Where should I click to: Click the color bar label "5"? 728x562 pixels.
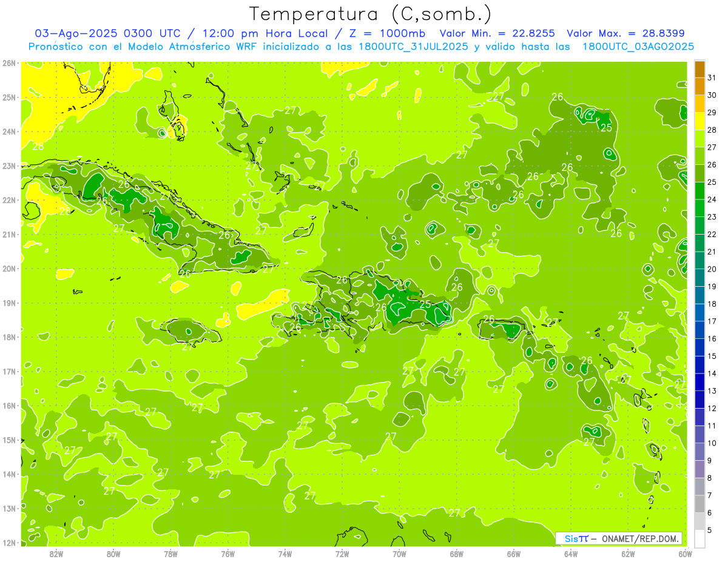[709, 530]
